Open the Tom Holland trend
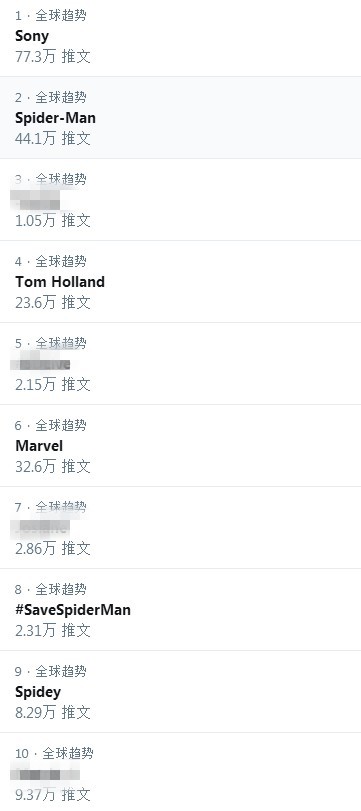Viewport: 361px width, 811px height. (x=180, y=282)
